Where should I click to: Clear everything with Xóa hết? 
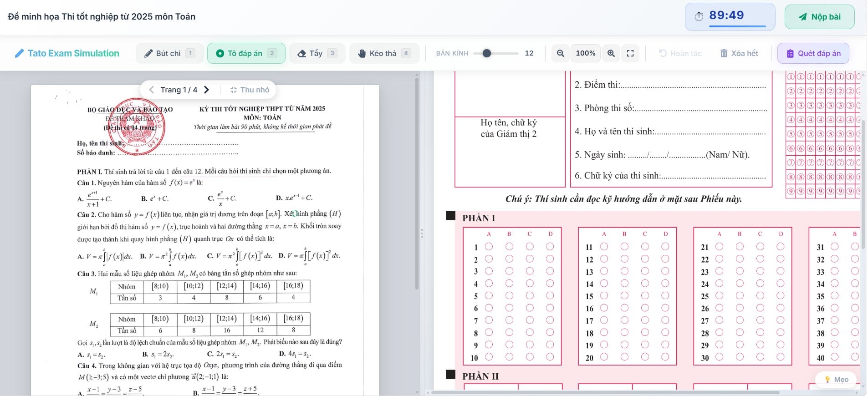click(x=739, y=53)
